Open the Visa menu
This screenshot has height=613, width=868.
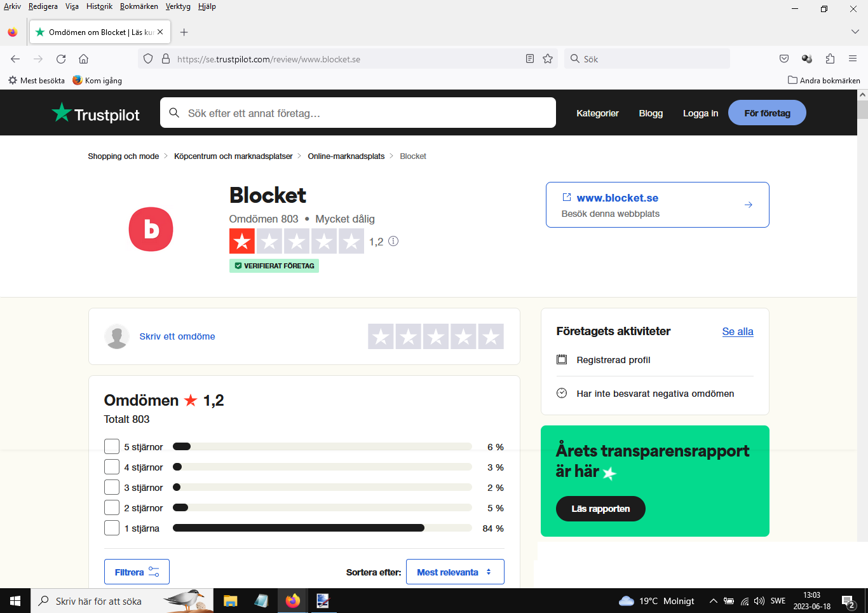pos(72,6)
